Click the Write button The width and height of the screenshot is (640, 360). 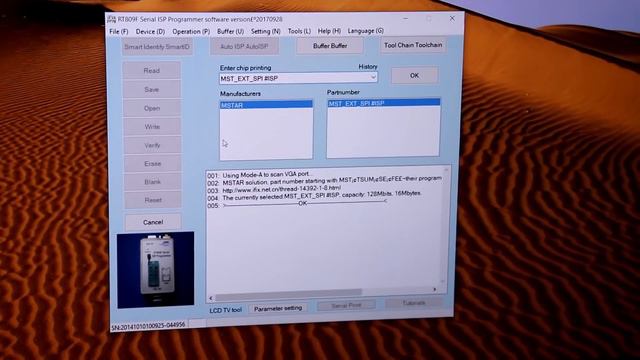pyautogui.click(x=152, y=127)
